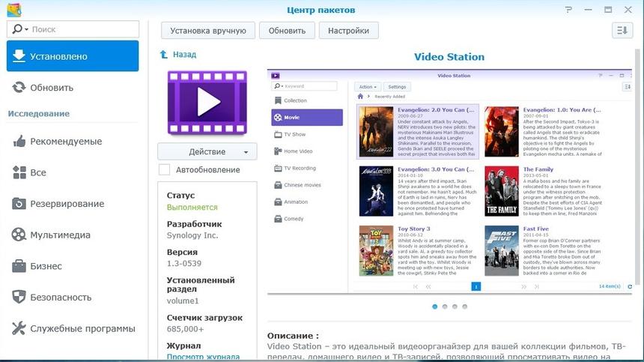Open the Просмотр журнала link
Screen dimensions: 644x362
point(203,357)
